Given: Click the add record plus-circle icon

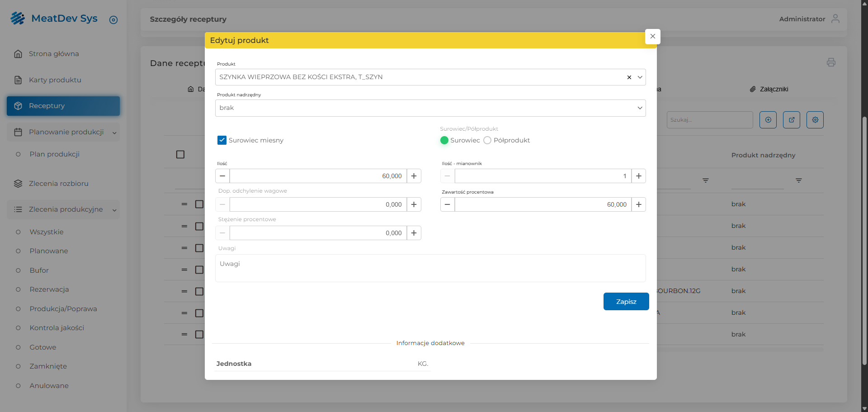Looking at the screenshot, I should [x=768, y=120].
